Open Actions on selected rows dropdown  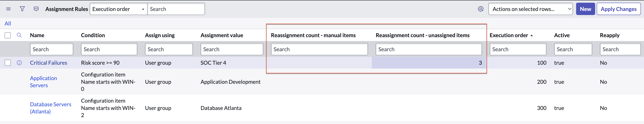pos(531,9)
